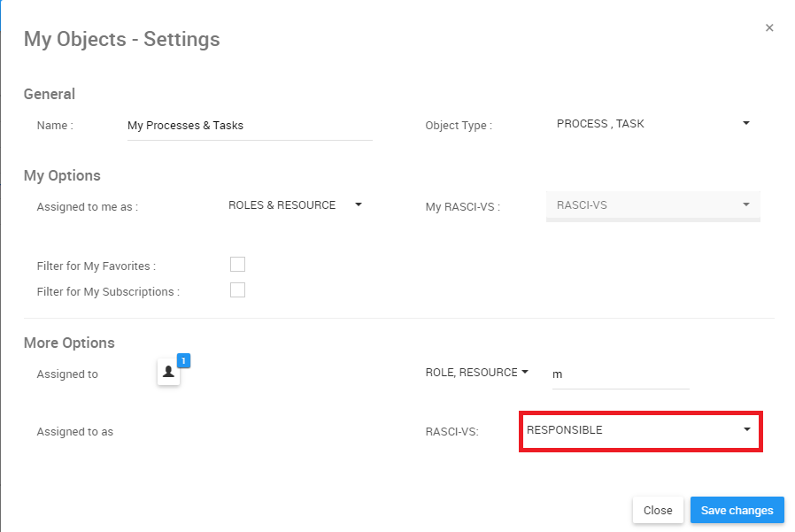Close the settings dialog with the X icon
795x532 pixels.
[769, 28]
